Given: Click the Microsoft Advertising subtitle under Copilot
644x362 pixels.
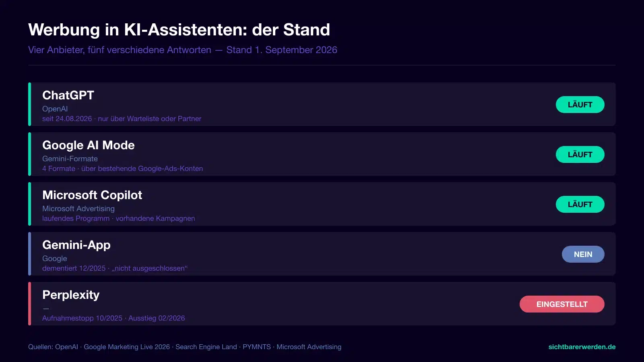Looking at the screenshot, I should point(78,209).
